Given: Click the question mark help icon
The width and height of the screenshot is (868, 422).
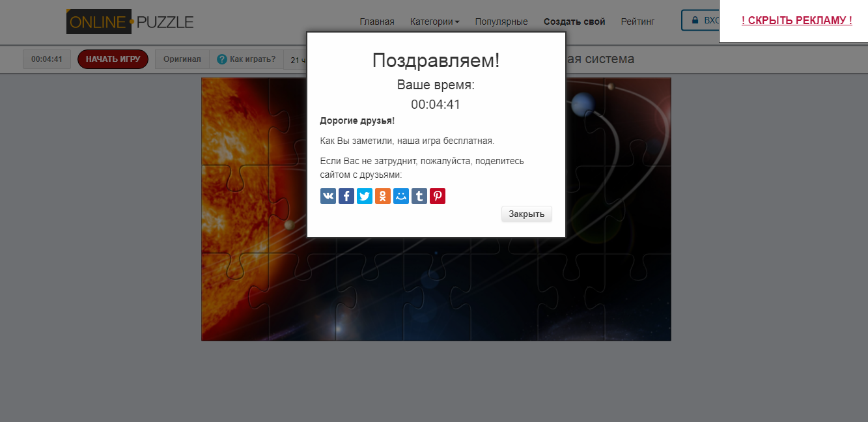Looking at the screenshot, I should [x=222, y=59].
